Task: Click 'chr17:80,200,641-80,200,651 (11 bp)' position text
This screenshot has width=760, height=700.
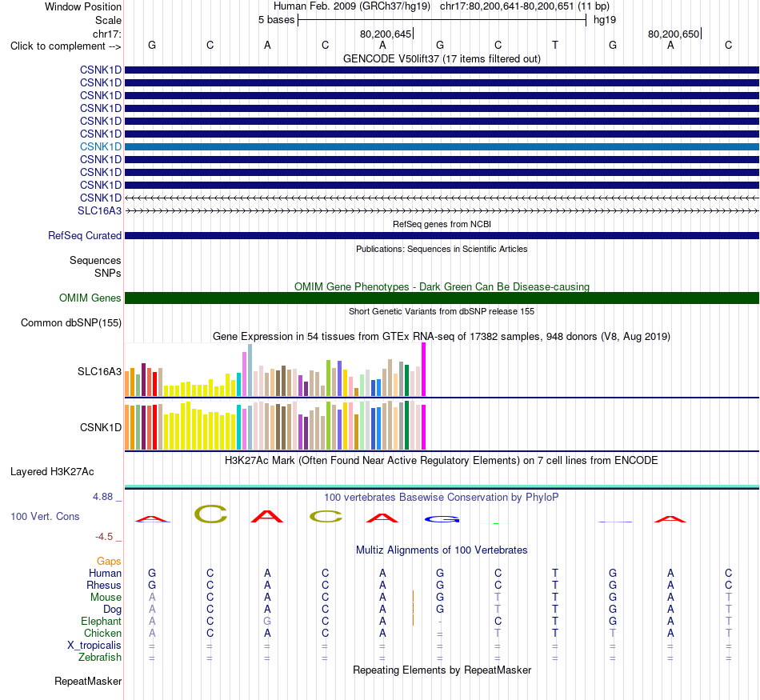Action: click(x=525, y=6)
